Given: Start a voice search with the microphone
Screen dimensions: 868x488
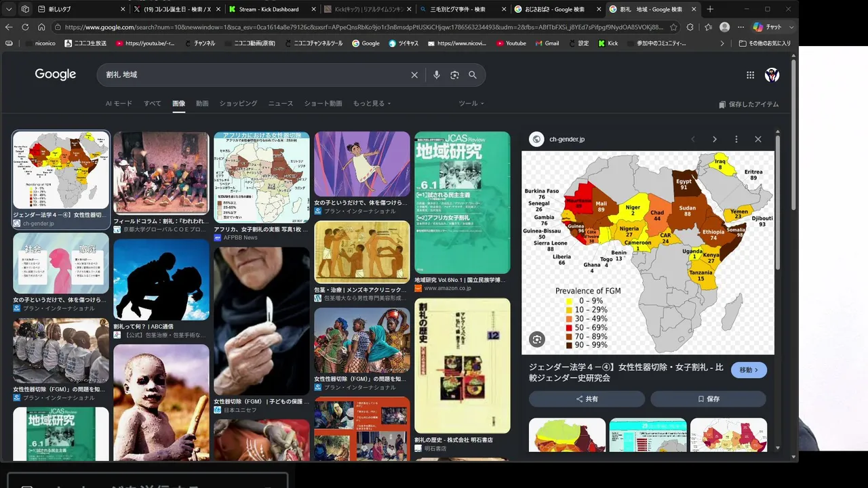Looking at the screenshot, I should pyautogui.click(x=437, y=75).
